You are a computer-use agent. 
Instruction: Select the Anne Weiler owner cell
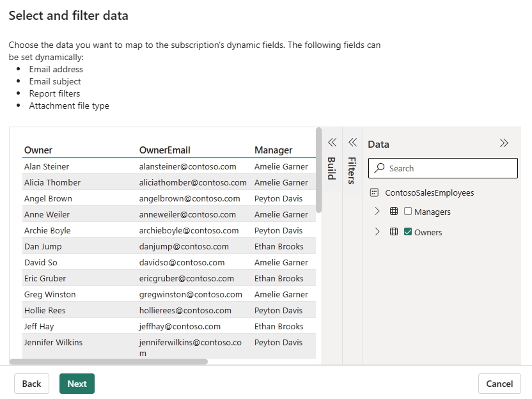pyautogui.click(x=47, y=214)
